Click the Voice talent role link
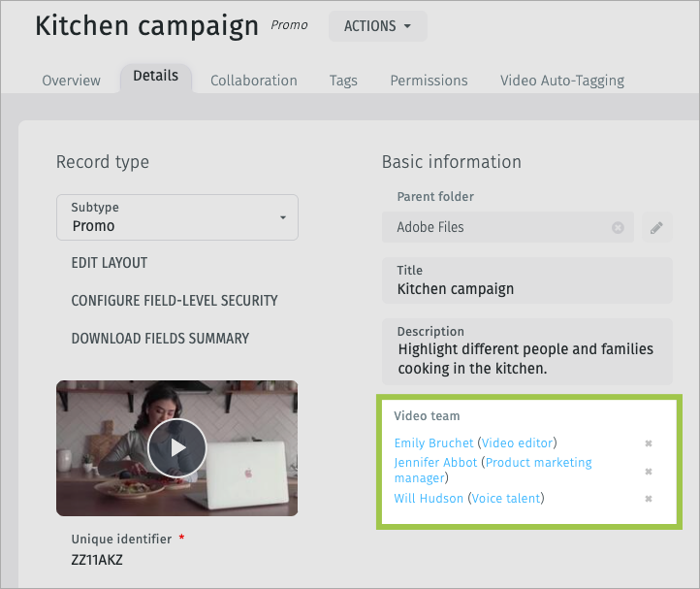 tap(506, 499)
